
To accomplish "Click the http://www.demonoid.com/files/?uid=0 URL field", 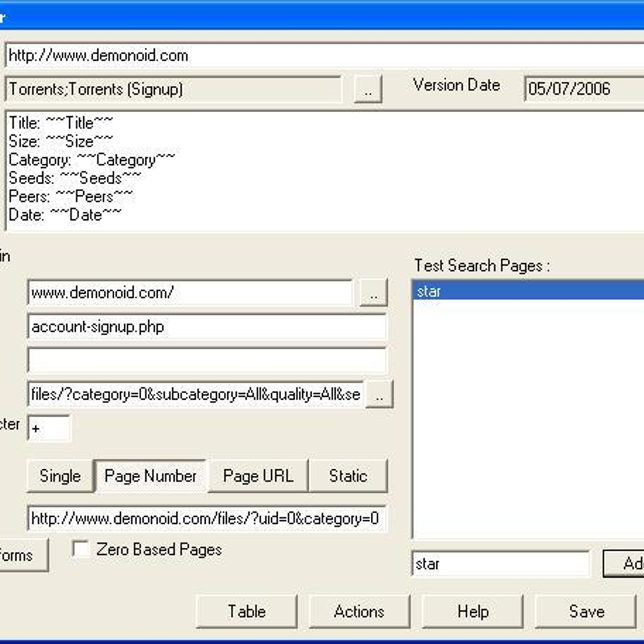I will [207, 518].
